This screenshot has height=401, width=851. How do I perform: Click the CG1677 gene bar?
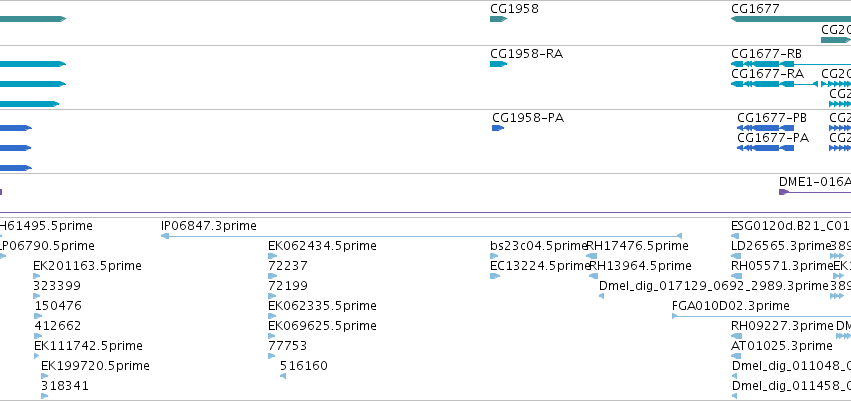point(791,19)
